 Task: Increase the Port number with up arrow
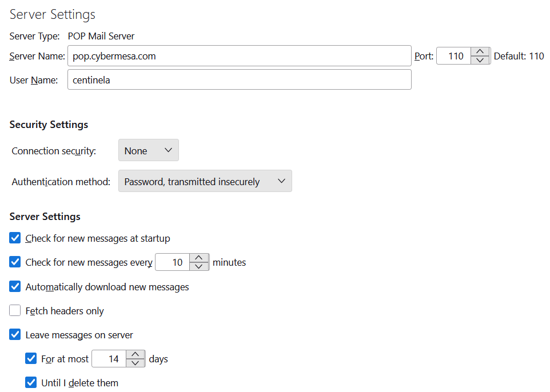[x=480, y=51]
